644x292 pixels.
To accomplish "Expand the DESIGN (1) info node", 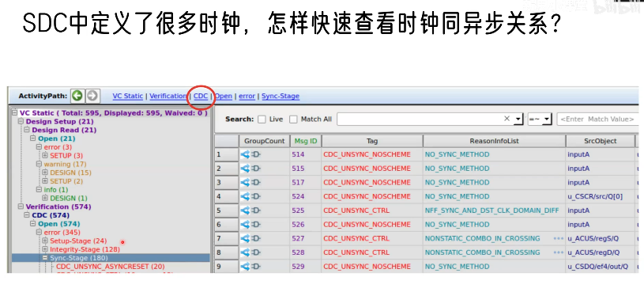I will [x=45, y=199].
